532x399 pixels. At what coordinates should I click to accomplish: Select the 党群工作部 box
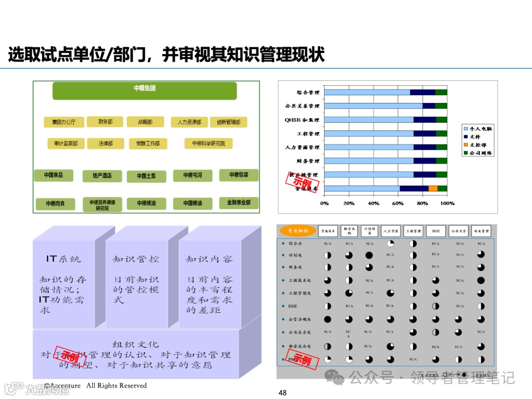(148, 143)
